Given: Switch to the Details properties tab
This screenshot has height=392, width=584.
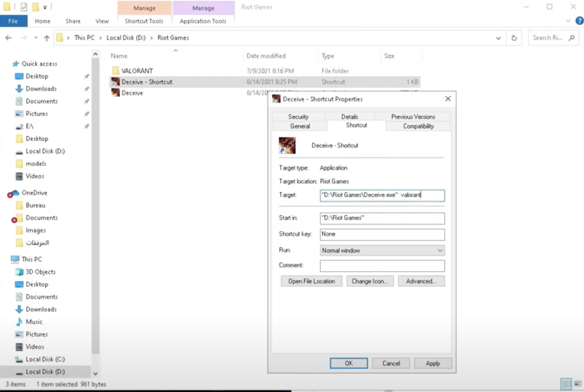Looking at the screenshot, I should click(350, 117).
